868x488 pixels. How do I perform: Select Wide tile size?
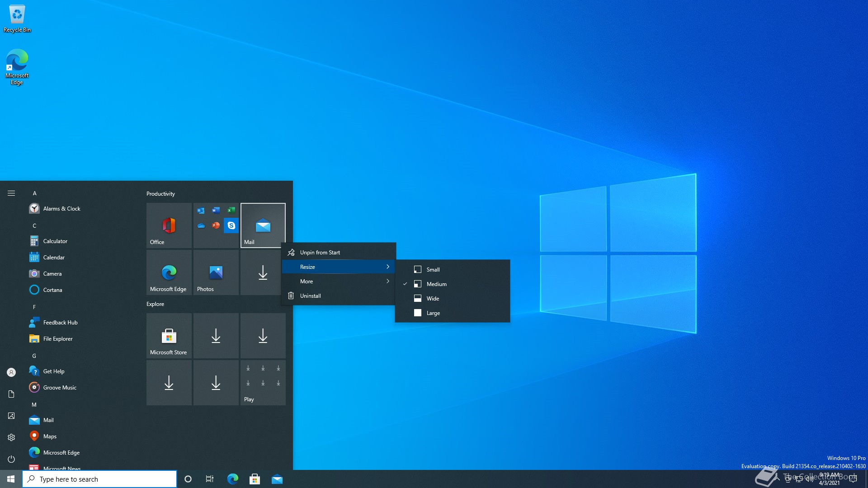point(453,299)
